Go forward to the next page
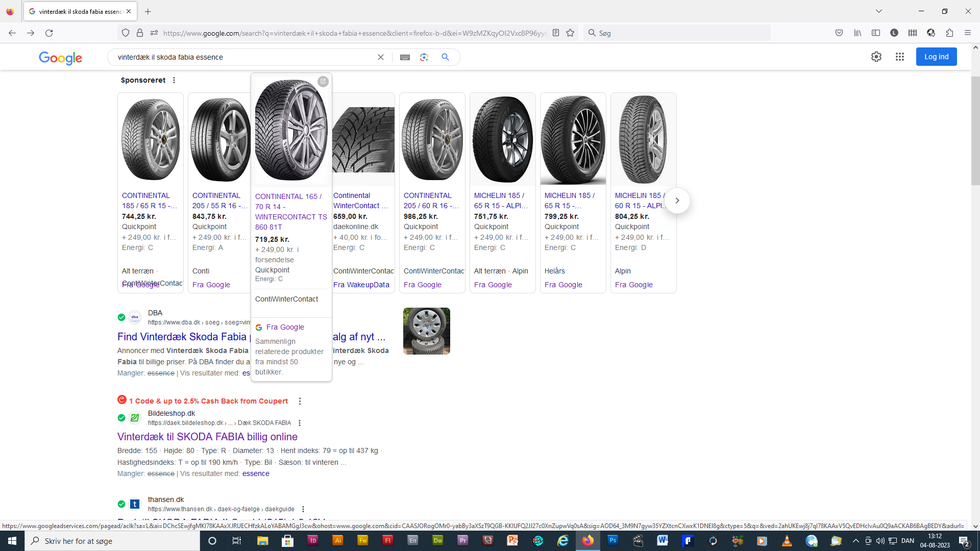This screenshot has height=551, width=980. (x=31, y=33)
